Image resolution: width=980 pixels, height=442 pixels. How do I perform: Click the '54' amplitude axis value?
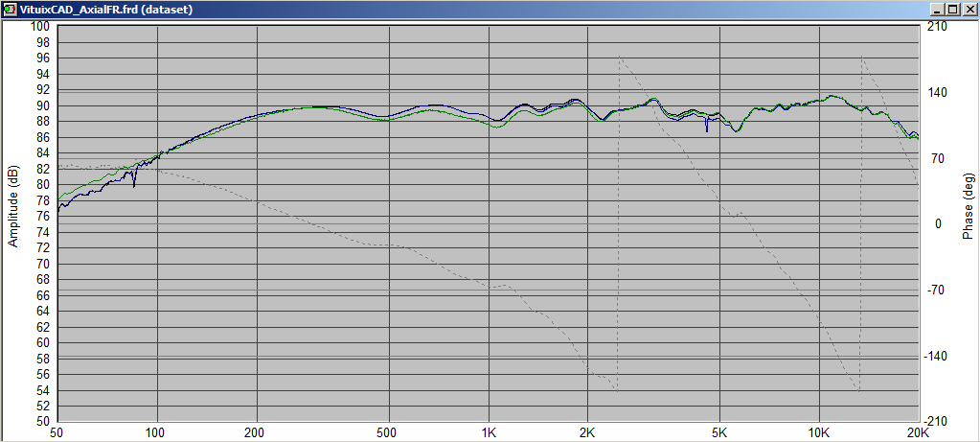click(x=42, y=391)
